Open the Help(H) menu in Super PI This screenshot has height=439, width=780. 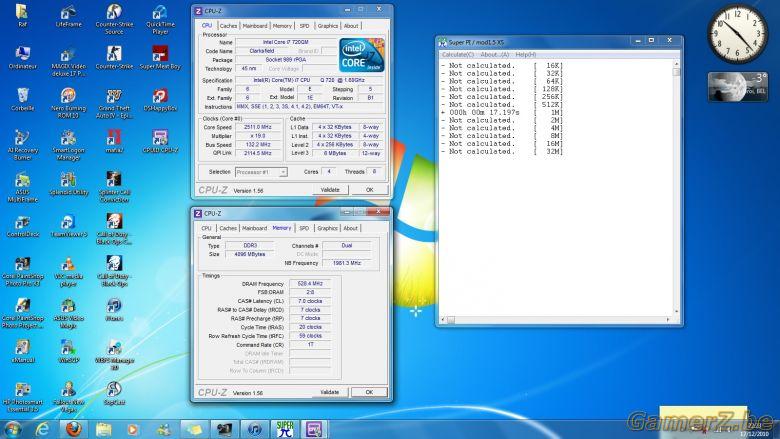[x=526, y=55]
